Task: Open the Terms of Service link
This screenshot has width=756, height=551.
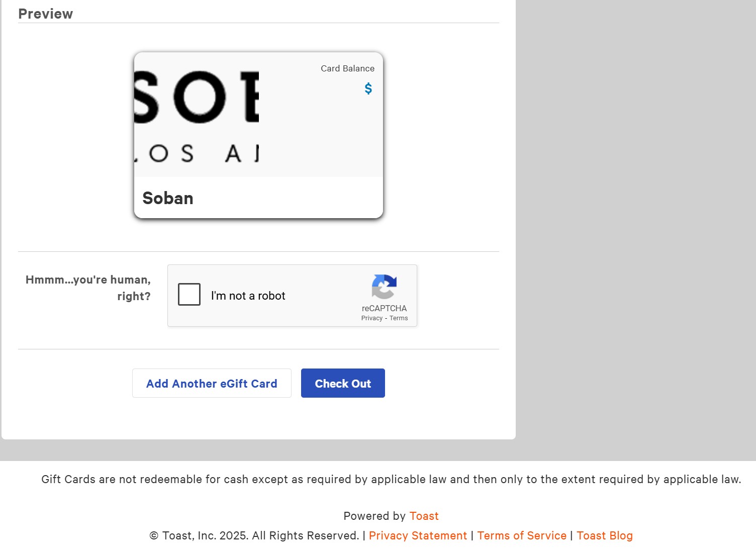Action: pyautogui.click(x=522, y=536)
